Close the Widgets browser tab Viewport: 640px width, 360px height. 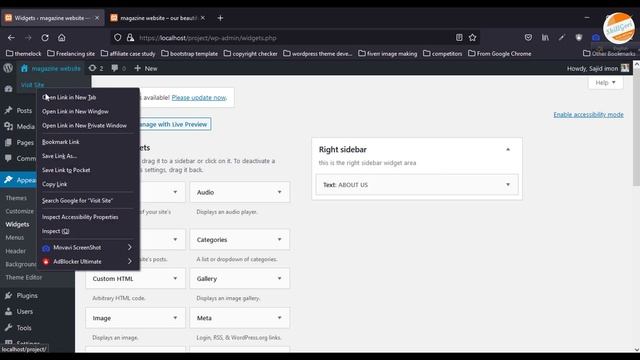[x=97, y=18]
